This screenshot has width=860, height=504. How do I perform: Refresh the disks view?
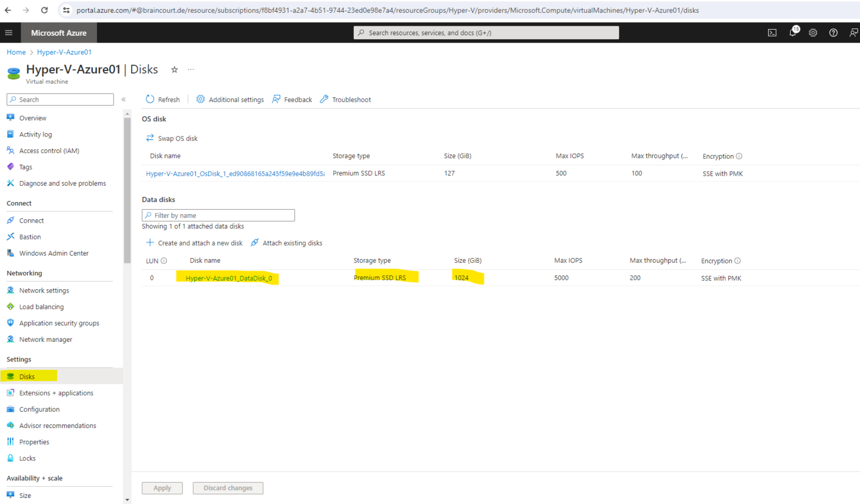(x=162, y=99)
